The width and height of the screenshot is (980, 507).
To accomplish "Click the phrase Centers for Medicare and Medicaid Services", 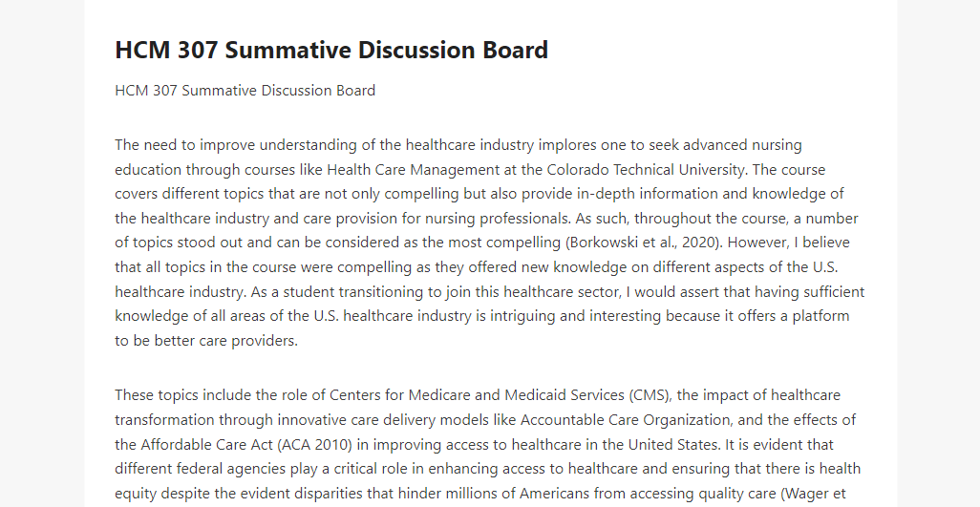I will 477,395.
